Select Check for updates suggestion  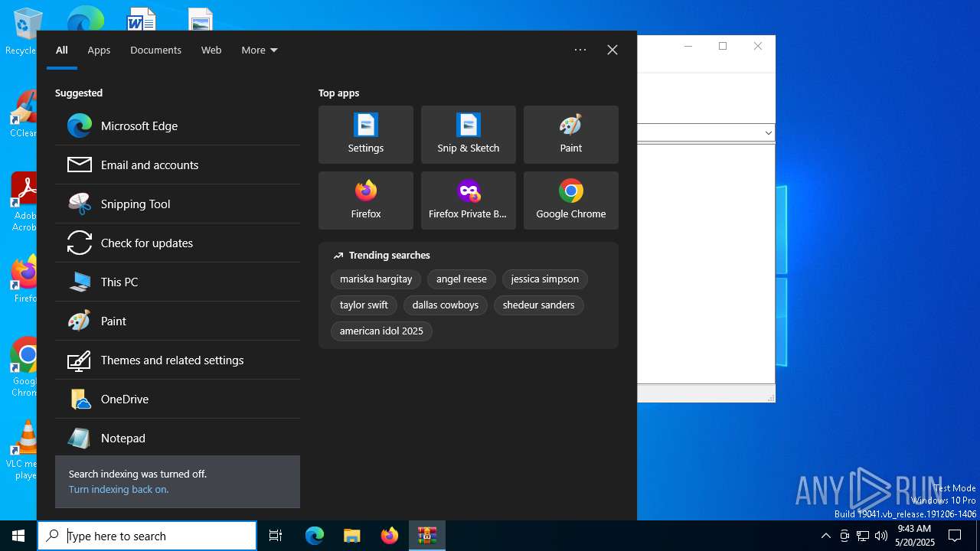point(178,243)
